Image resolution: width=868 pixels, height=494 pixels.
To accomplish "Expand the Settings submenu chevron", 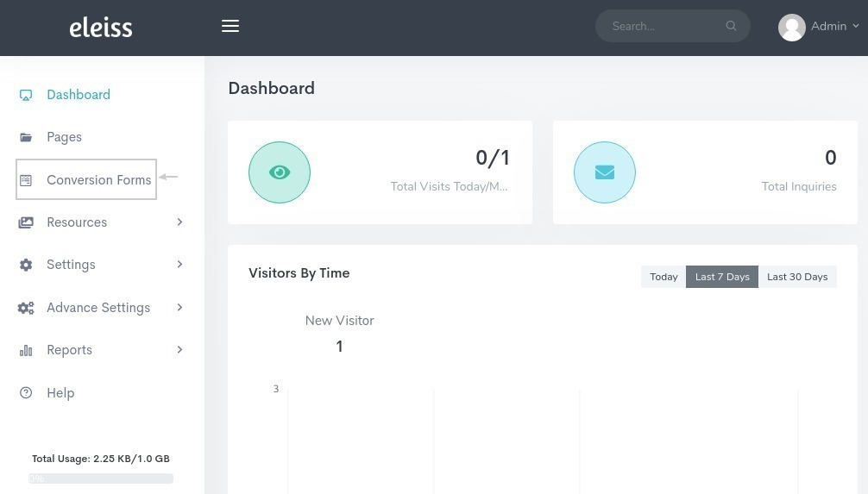I will (x=179, y=265).
